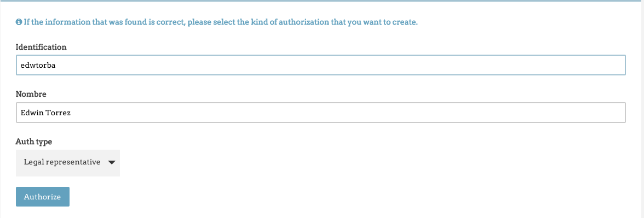Place the cursor after the text edwtorba

point(56,64)
